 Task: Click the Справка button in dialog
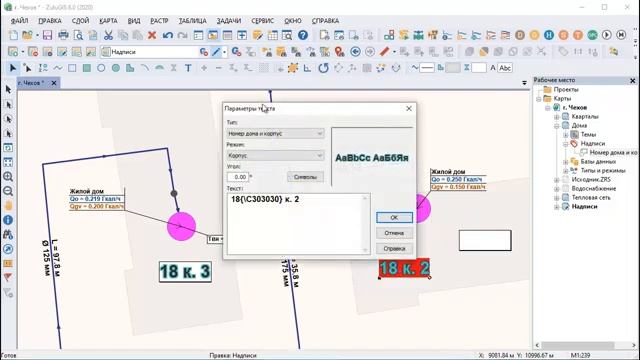click(x=394, y=249)
